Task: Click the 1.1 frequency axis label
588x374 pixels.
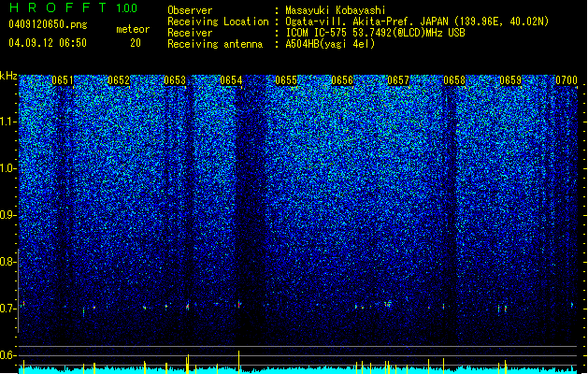Action: point(8,122)
